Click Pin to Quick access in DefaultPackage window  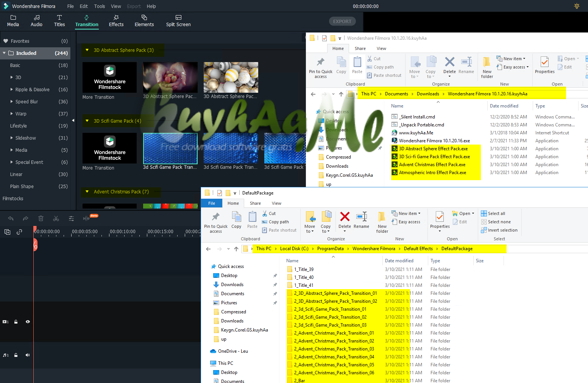[216, 223]
